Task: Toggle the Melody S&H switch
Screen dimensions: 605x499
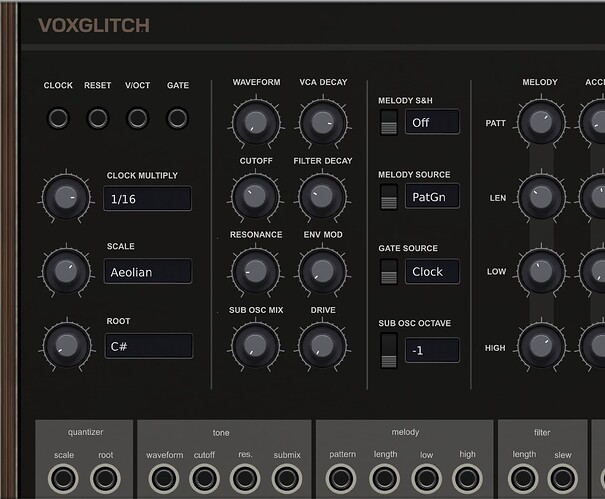Action: 388,123
